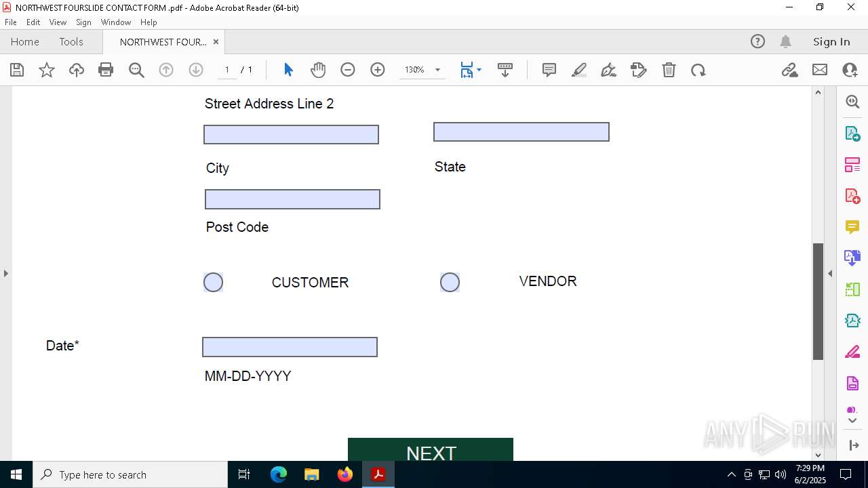Open the Fit page options tool

click(471, 70)
